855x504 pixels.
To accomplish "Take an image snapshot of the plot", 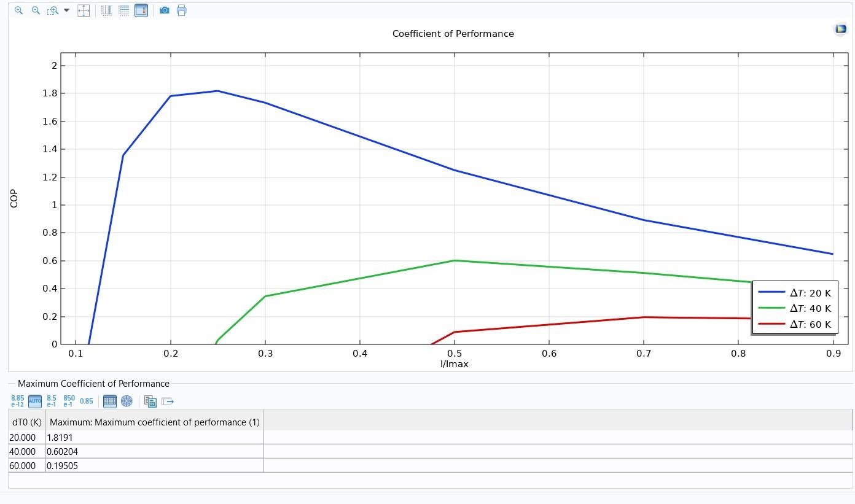I will (164, 10).
